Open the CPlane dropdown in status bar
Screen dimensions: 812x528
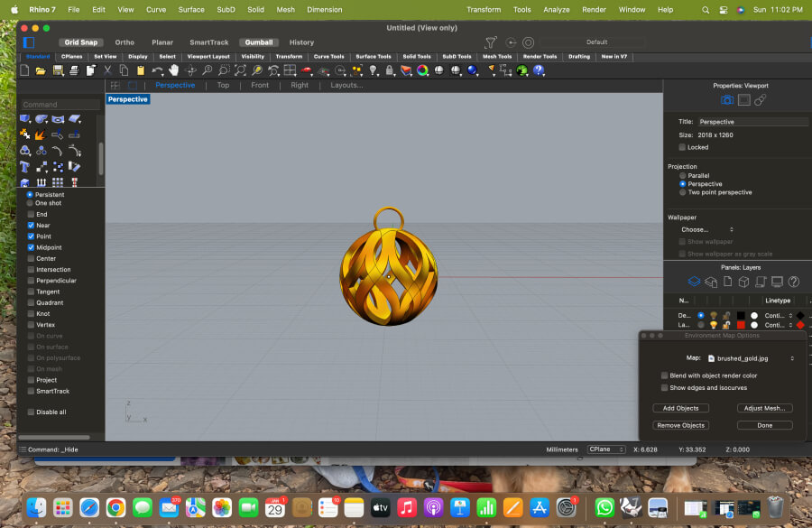tap(606, 449)
